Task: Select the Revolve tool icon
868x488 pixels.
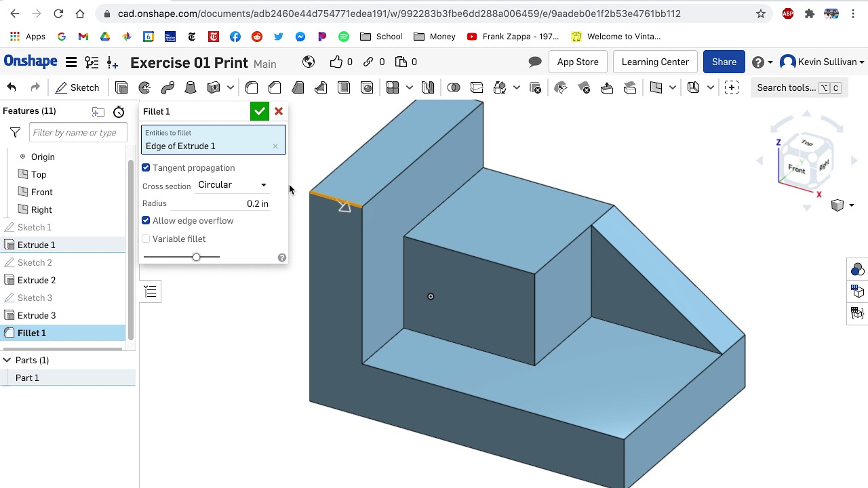Action: point(144,87)
